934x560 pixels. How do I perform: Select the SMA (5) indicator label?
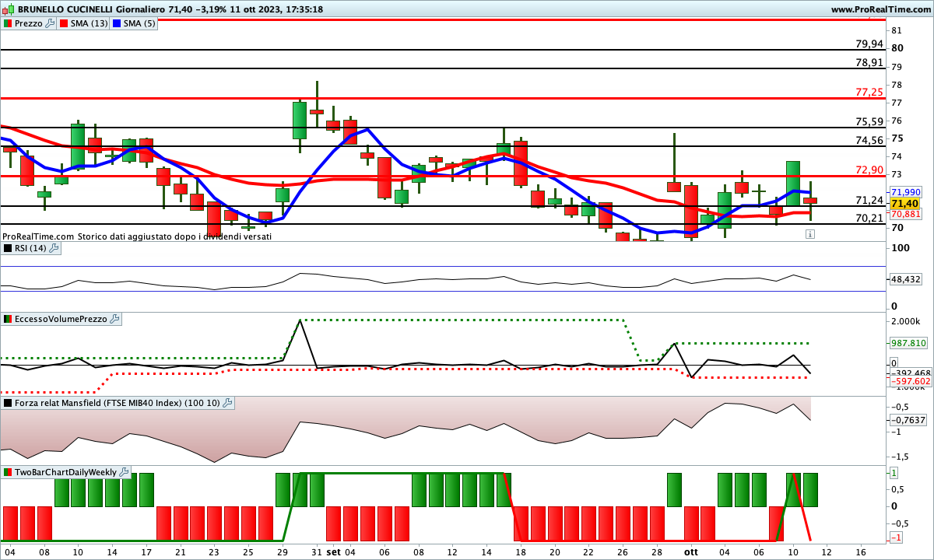tap(140, 23)
